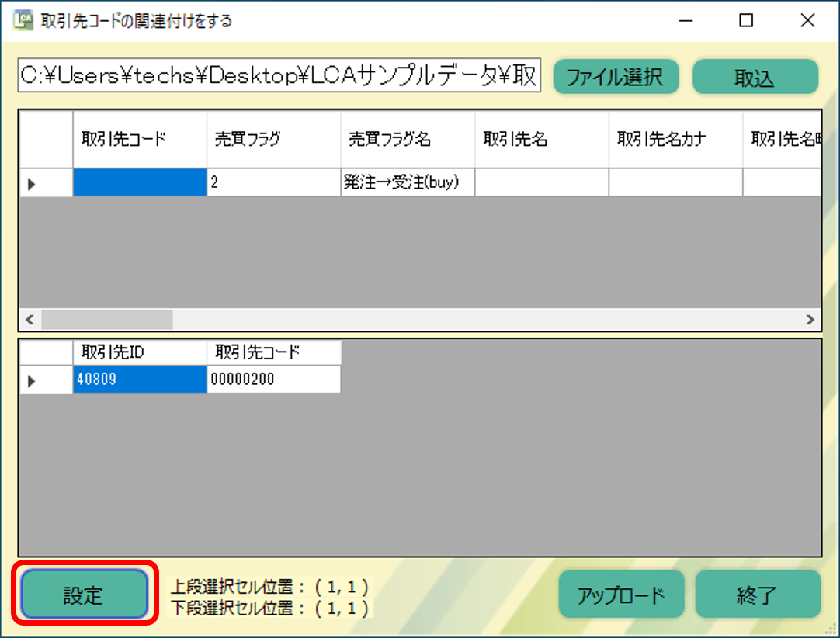840x638 pixels.
Task: Select the upper grid row arrow indicator
Action: [32, 184]
